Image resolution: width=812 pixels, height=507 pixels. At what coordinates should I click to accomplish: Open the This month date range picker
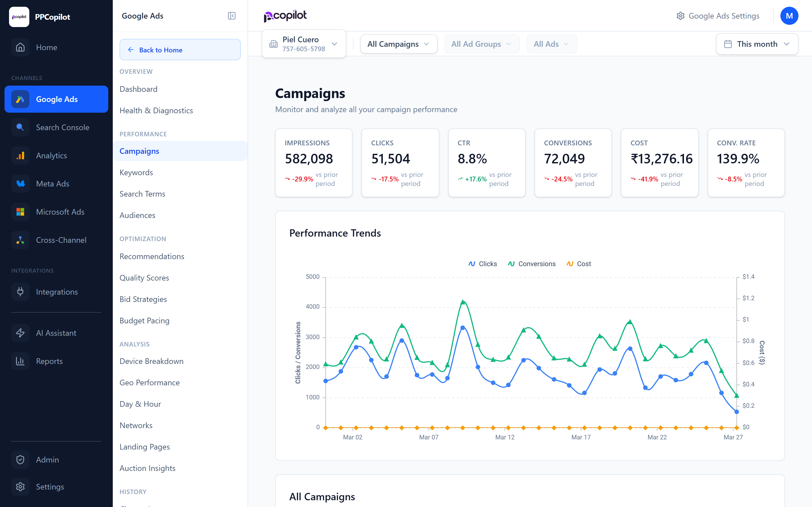[757, 44]
